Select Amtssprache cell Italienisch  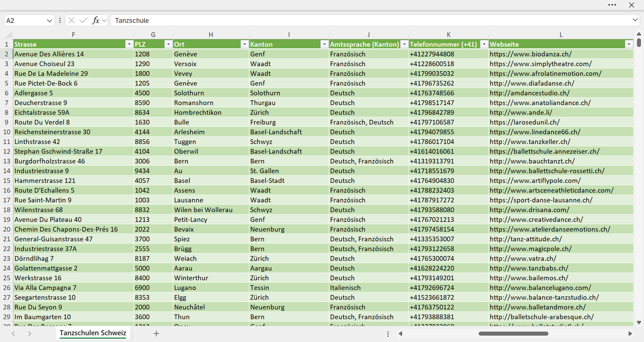pyautogui.click(x=369, y=288)
